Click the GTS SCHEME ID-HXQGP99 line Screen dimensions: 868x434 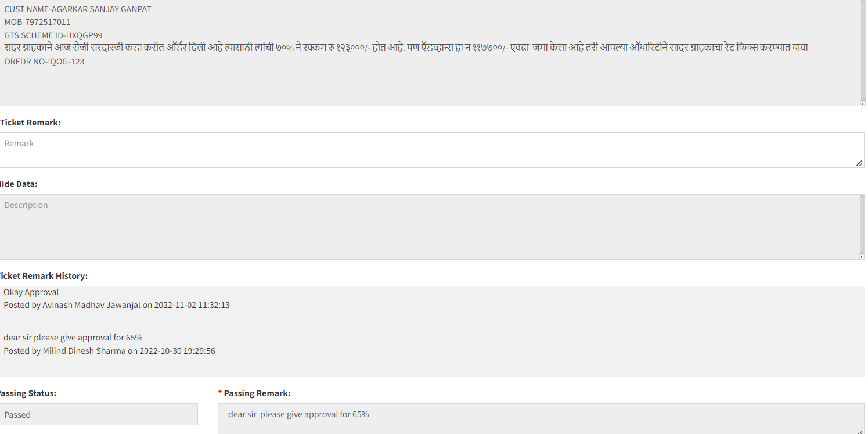(x=53, y=35)
